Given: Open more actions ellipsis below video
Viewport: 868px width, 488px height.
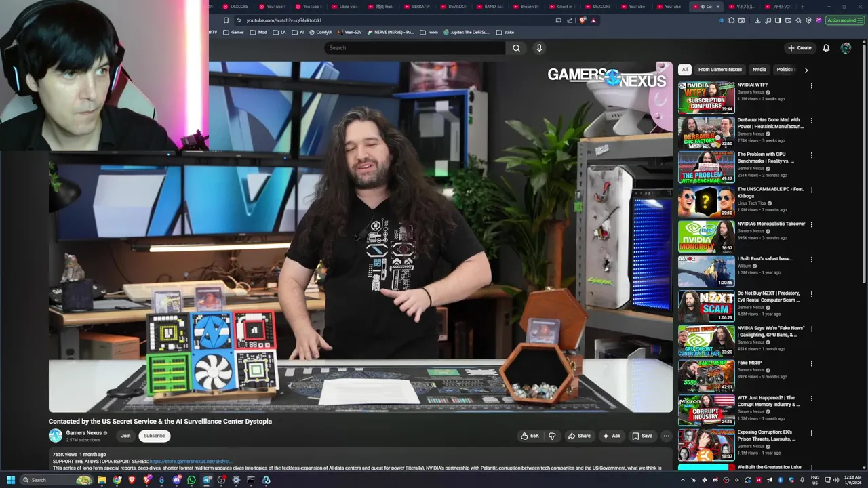Looking at the screenshot, I should pyautogui.click(x=667, y=436).
